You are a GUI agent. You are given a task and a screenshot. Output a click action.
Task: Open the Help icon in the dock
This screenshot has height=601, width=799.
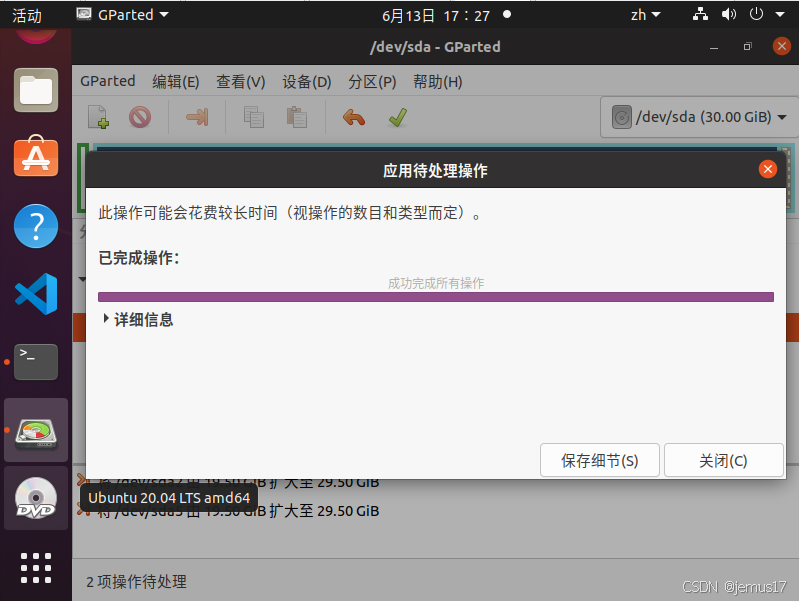click(36, 226)
